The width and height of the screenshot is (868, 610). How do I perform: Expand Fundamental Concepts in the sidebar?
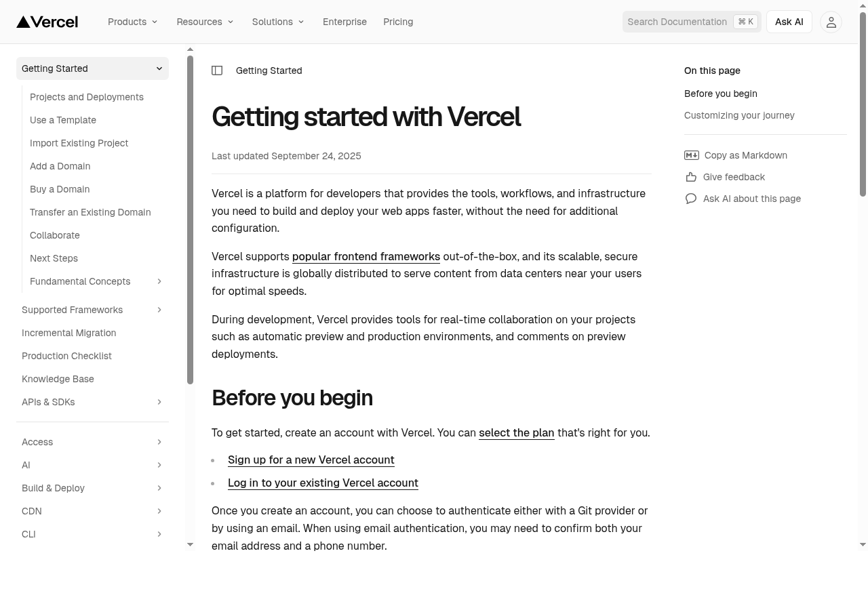(x=159, y=281)
